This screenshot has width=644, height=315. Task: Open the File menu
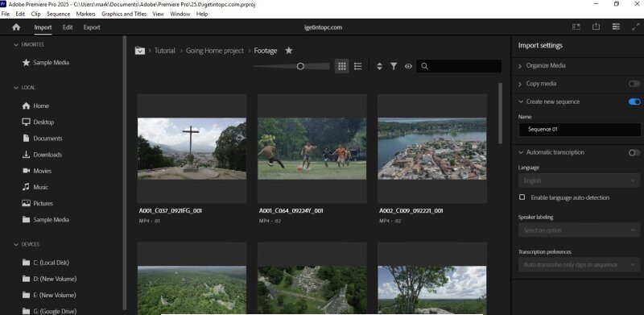[6, 14]
